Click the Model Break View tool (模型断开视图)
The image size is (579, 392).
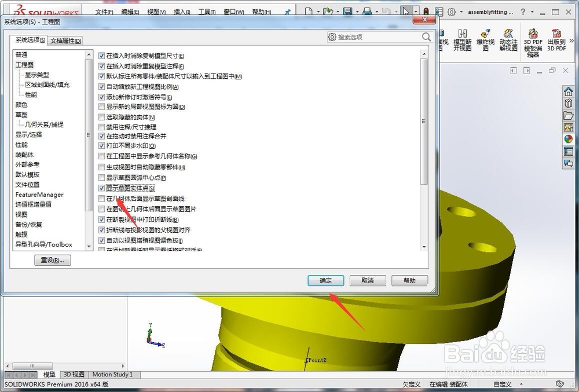462,40
